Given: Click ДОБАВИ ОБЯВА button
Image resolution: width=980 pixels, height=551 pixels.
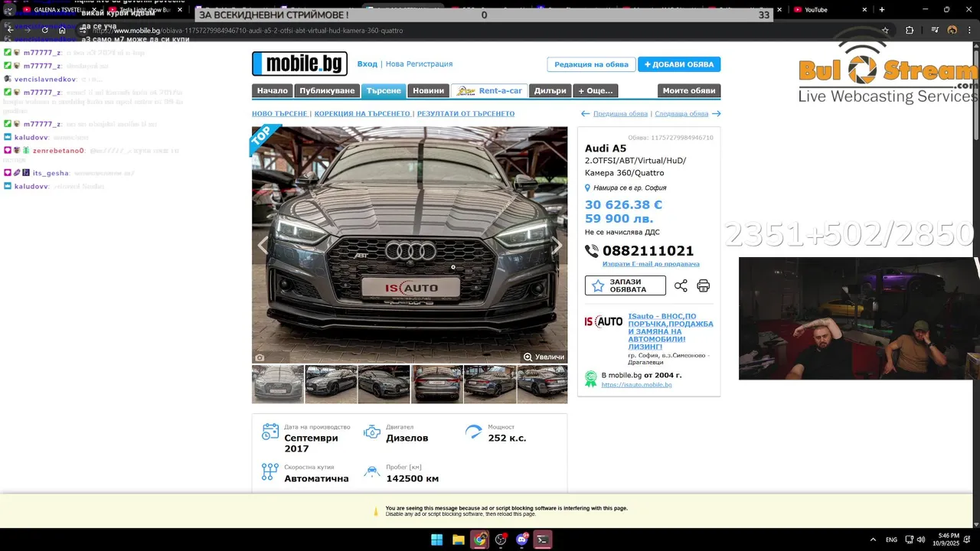Looking at the screenshot, I should 679,64.
